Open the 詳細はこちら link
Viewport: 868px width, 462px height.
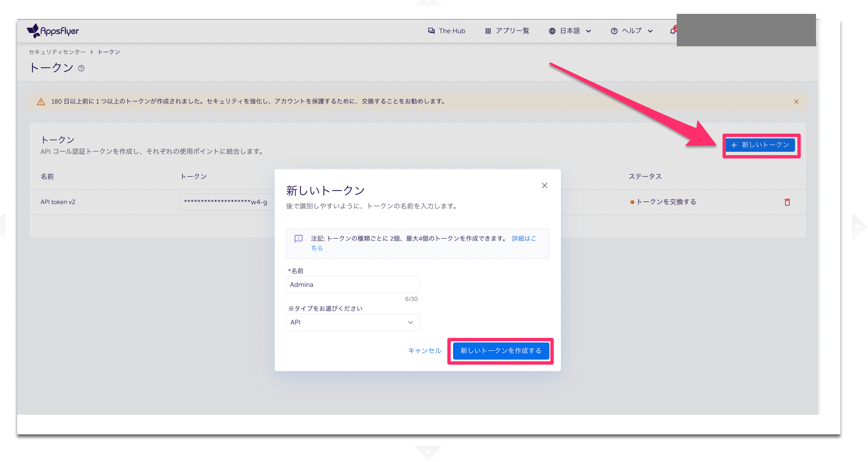click(524, 239)
